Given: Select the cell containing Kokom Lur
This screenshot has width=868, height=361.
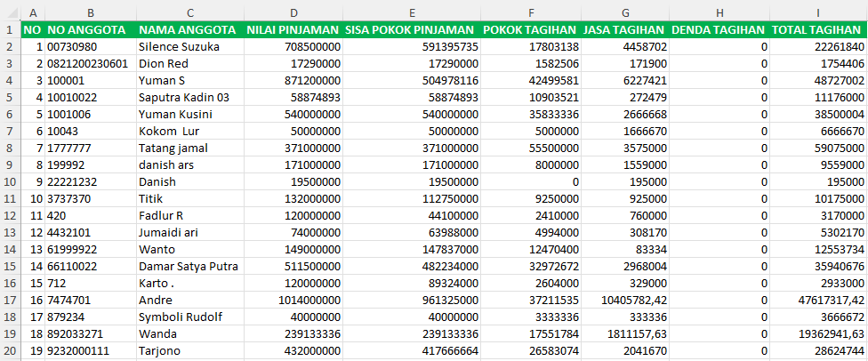Looking at the screenshot, I should click(190, 132).
